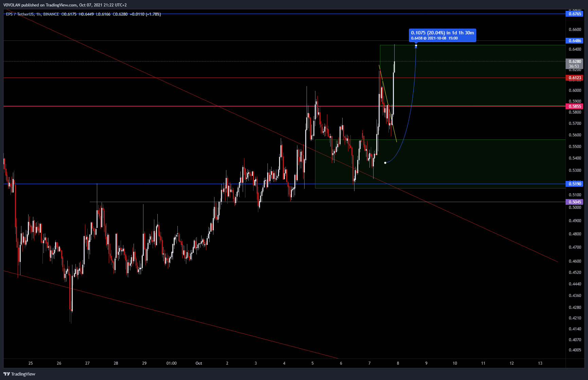Click date label 10 on time axis
588x380 pixels.
455,363
